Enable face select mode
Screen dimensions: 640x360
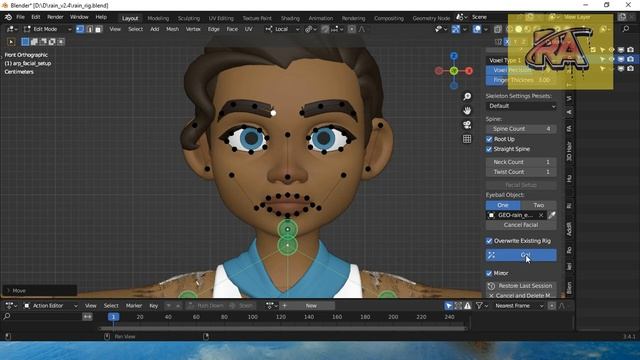pos(98,29)
